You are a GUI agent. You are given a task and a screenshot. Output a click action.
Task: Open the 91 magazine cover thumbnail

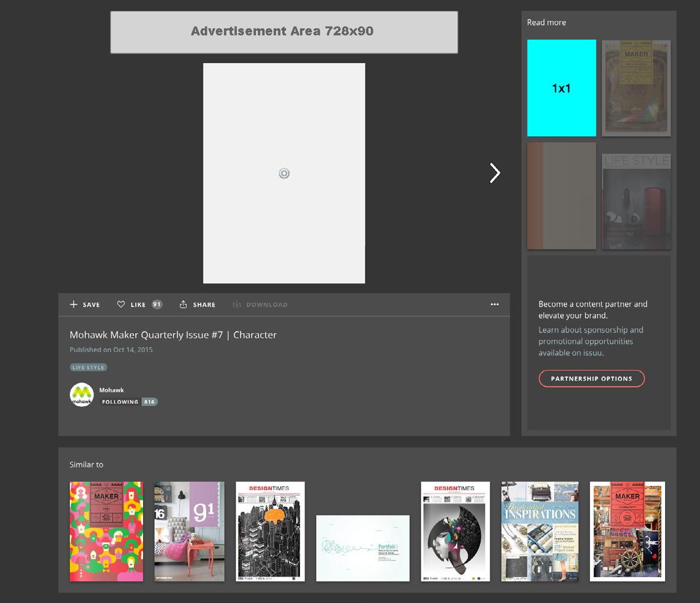point(189,531)
